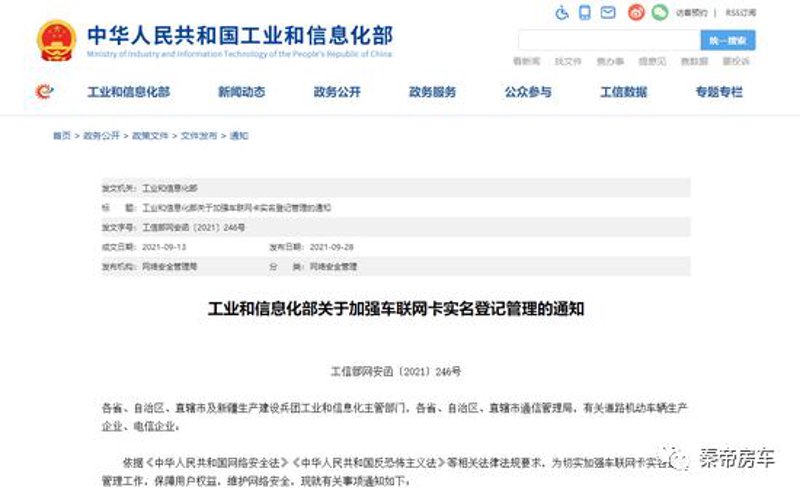Open the mobile phone version icon
The image size is (800, 494).
(585, 13)
